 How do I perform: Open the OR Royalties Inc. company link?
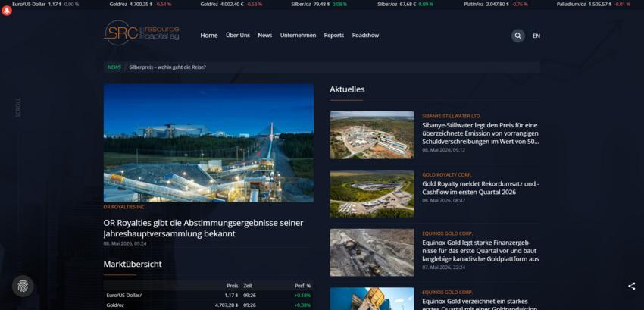pos(124,207)
